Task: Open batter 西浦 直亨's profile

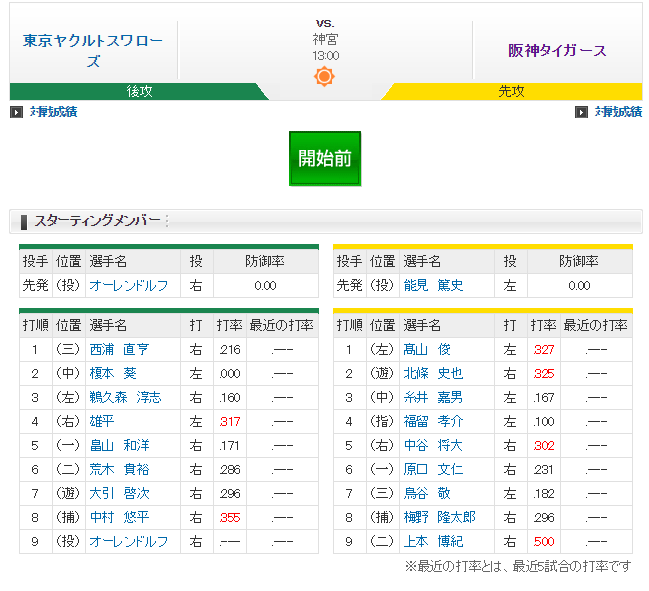Action: click(119, 350)
